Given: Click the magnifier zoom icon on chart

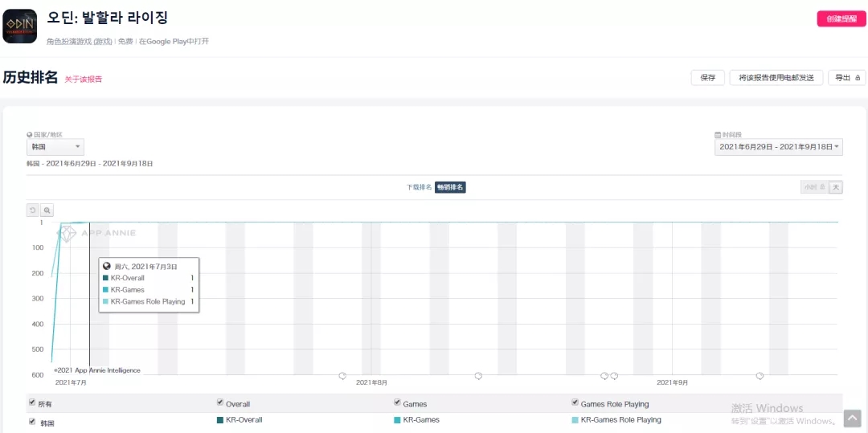Looking at the screenshot, I should [x=47, y=210].
